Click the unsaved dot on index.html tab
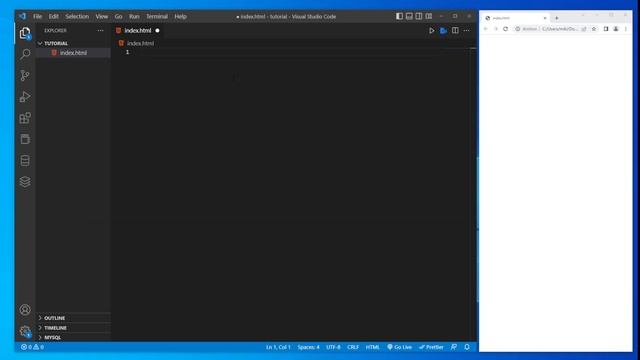The image size is (640, 360). [157, 31]
